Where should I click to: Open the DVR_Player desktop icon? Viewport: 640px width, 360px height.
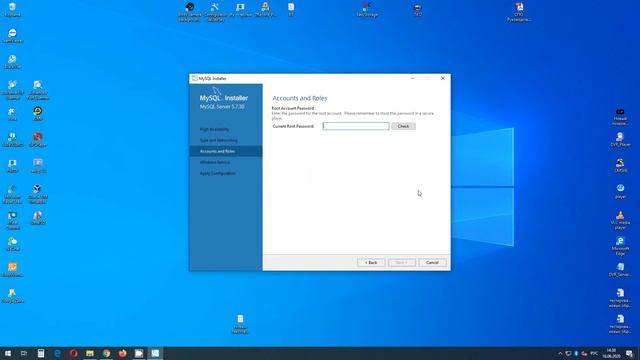point(620,139)
